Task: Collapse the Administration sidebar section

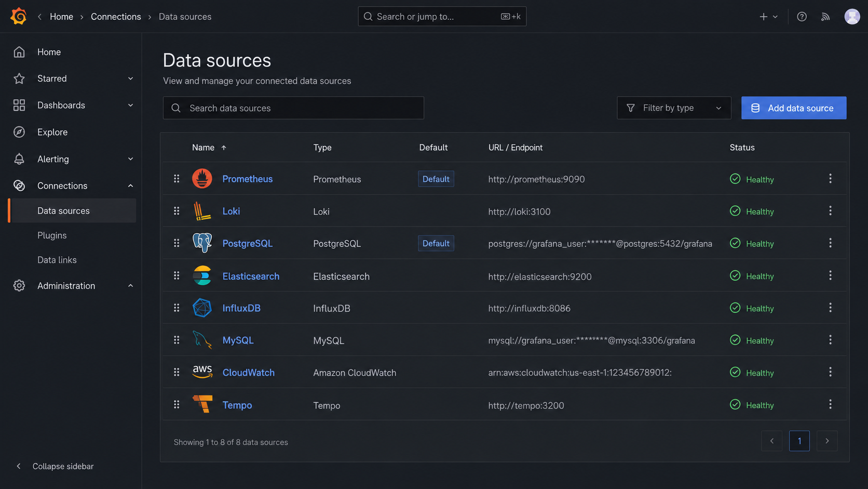Action: point(130,286)
